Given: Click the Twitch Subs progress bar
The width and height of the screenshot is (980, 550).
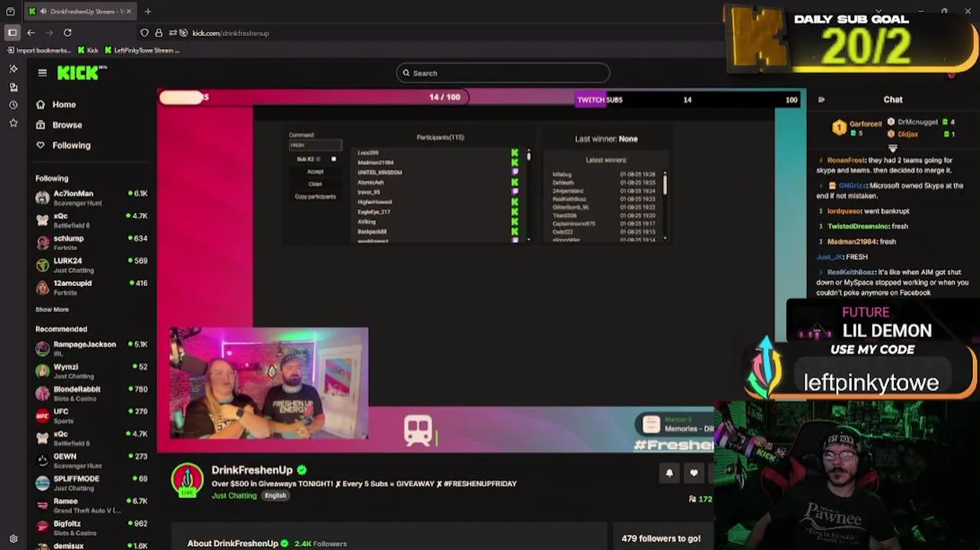Looking at the screenshot, I should 688,99.
